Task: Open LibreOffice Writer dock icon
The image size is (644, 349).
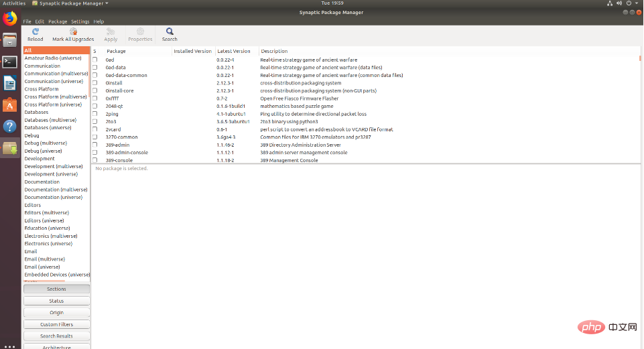Action: click(x=10, y=84)
